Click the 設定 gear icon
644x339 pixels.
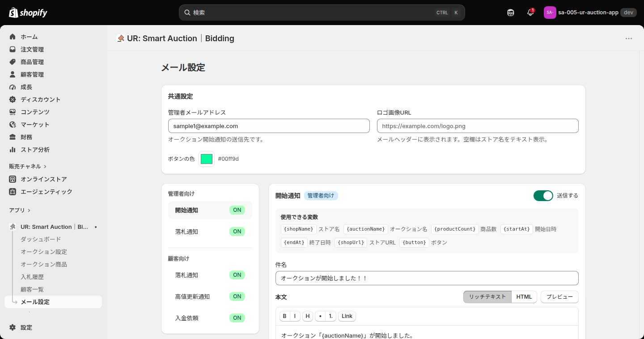(13, 327)
